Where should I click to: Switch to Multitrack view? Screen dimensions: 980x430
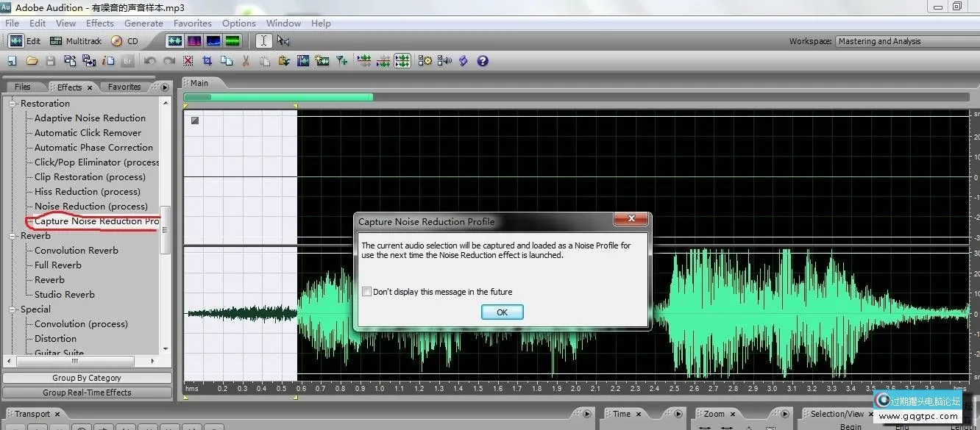coord(76,41)
